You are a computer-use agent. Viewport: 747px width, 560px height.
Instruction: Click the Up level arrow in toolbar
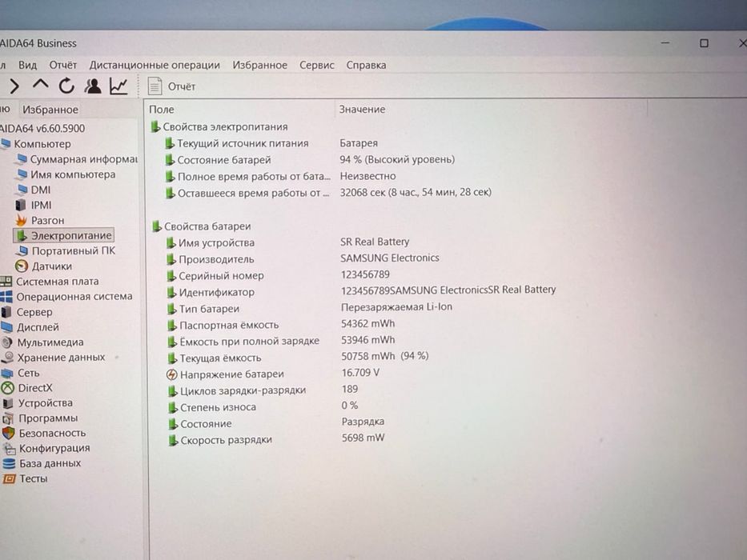(41, 86)
